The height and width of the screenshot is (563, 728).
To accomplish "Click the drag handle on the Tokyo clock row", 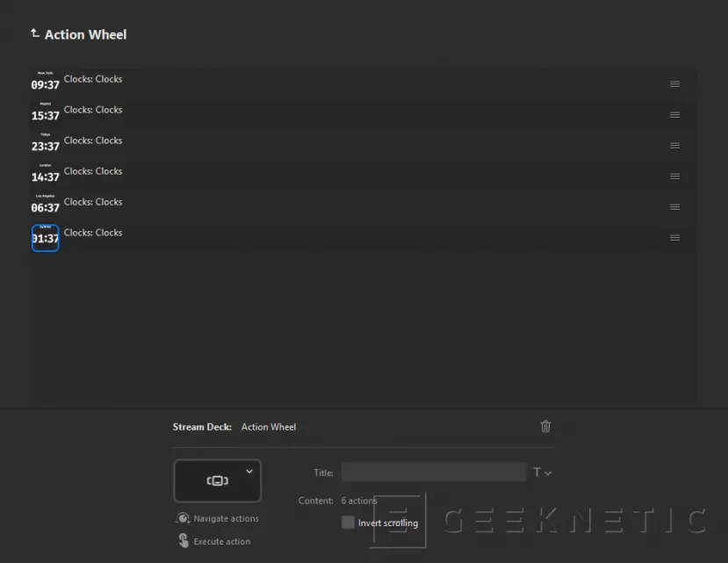I will point(674,146).
